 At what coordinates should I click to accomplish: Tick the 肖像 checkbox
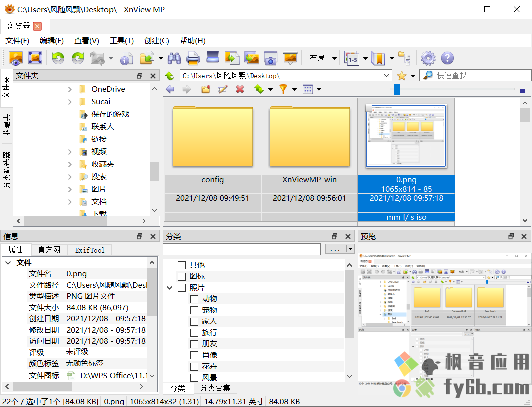[x=194, y=355]
